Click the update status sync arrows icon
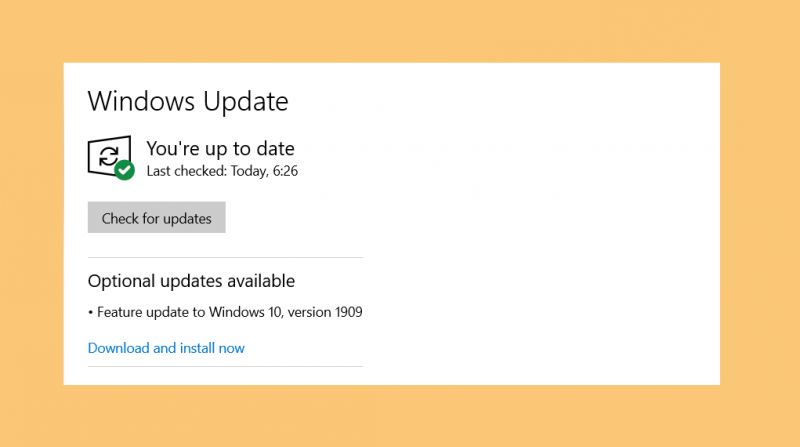The height and width of the screenshot is (447, 800). point(108,157)
